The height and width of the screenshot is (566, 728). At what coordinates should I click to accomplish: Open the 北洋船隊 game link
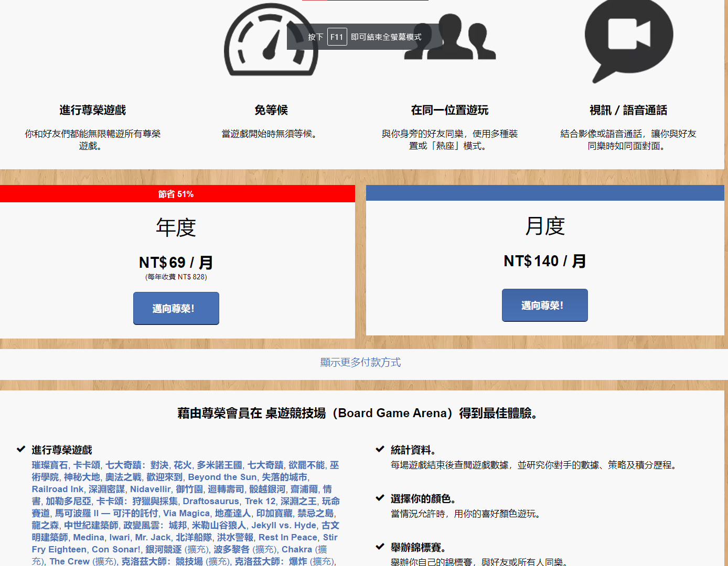pos(194,537)
